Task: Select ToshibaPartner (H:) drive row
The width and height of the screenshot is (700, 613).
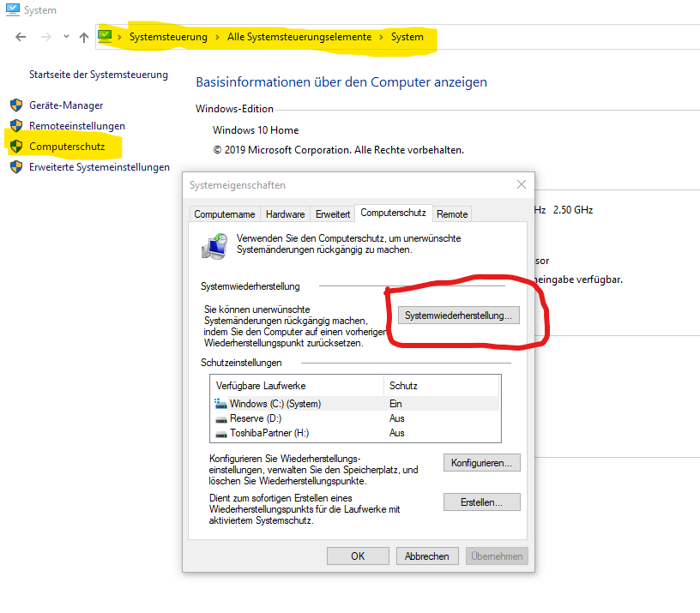Action: coord(355,433)
